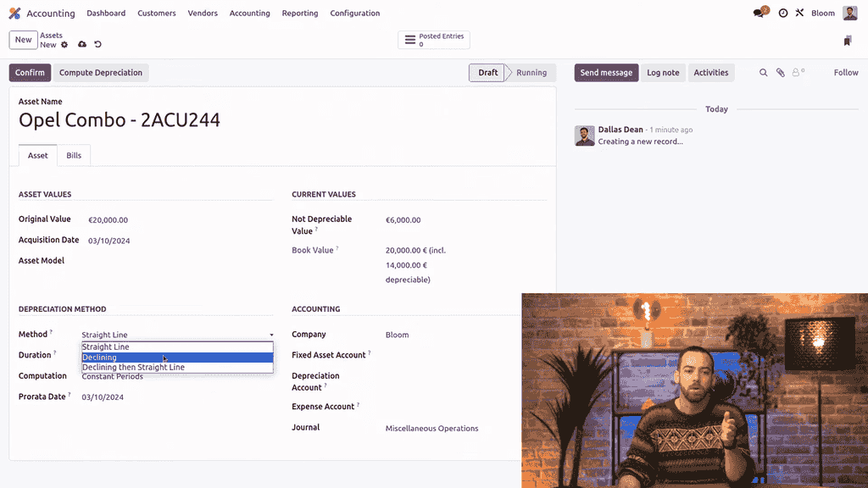Click the bookmark icon in the top right

click(x=848, y=41)
